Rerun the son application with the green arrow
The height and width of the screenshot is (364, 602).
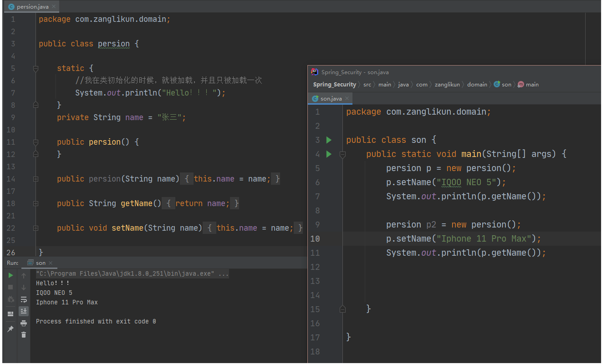pyautogui.click(x=10, y=275)
